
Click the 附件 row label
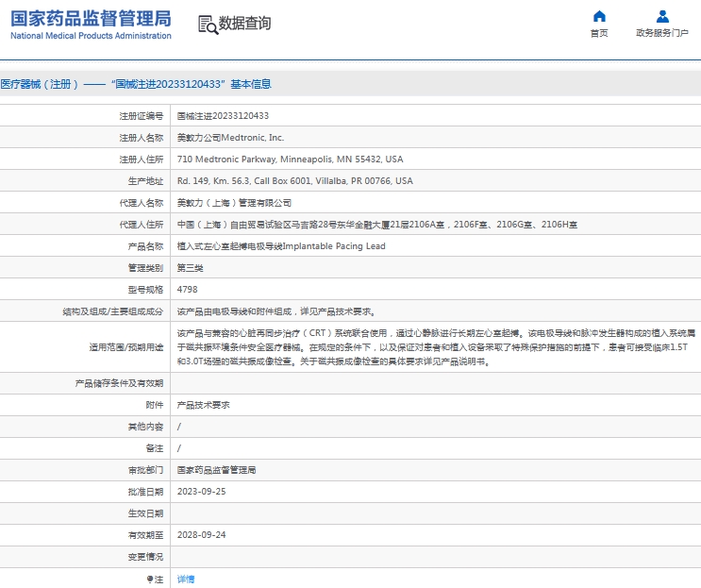[x=155, y=405]
